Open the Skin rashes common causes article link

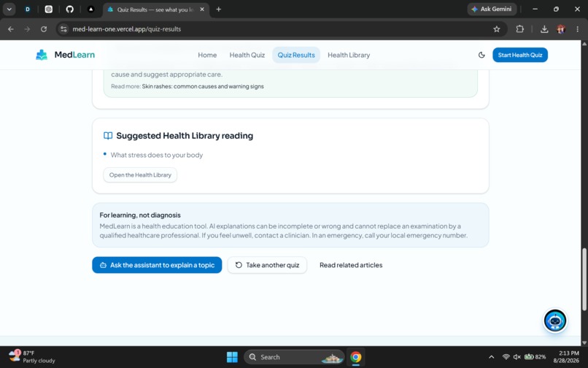click(203, 86)
